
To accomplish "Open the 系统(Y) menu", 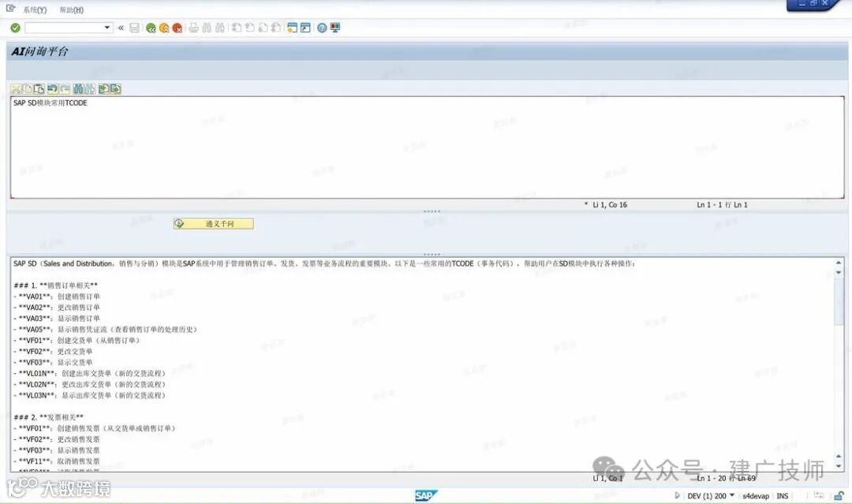I will (35, 9).
